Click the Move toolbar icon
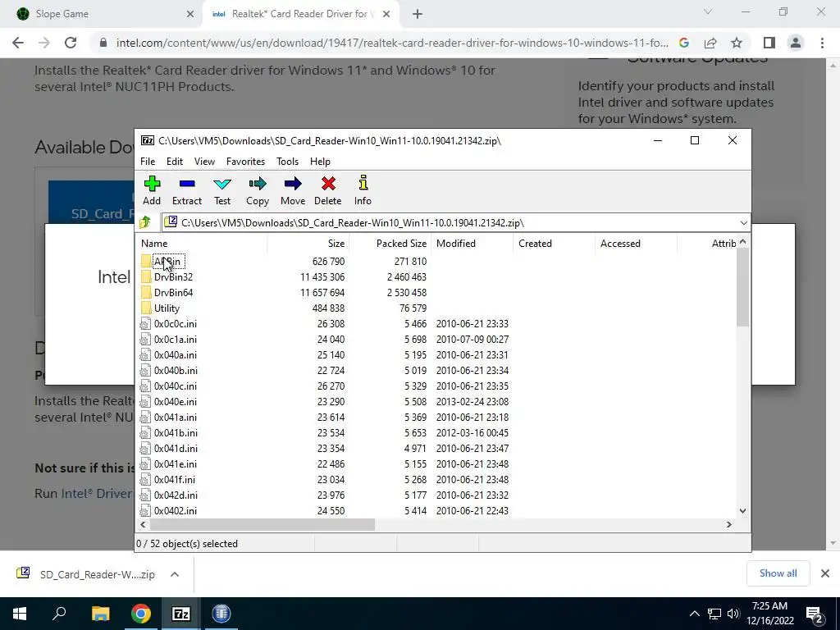Viewport: 840px width, 630px height. pos(293,190)
